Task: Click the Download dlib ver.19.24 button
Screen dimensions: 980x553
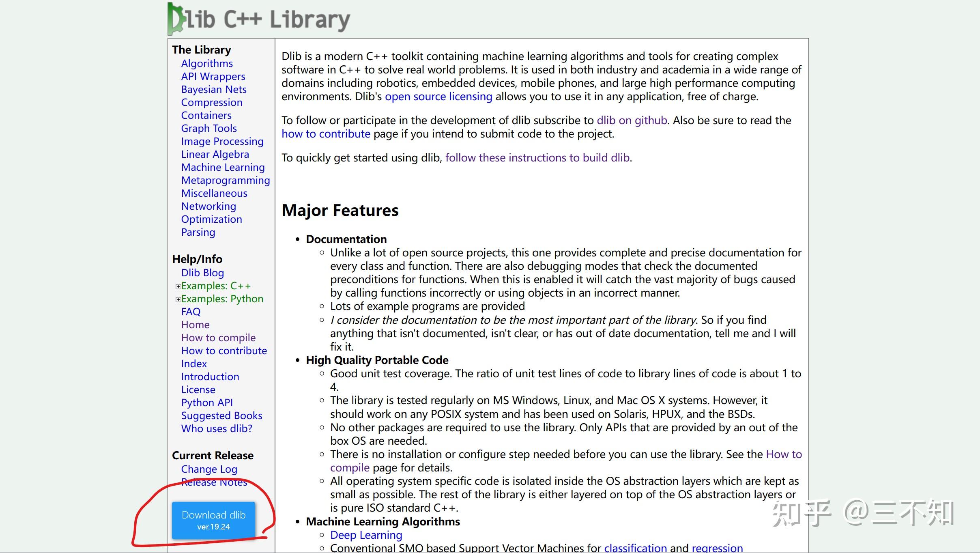Action: point(213,520)
